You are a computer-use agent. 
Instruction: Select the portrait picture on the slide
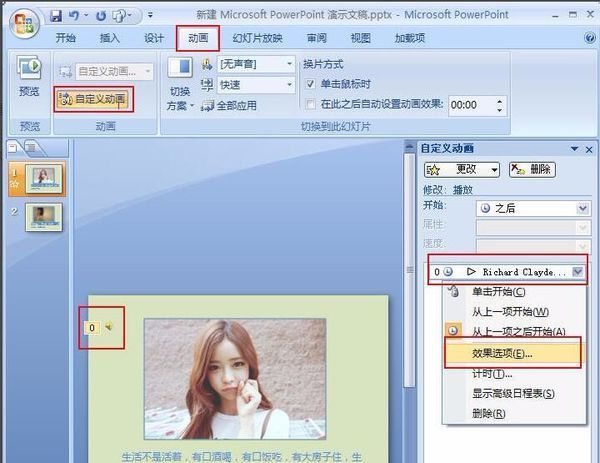tap(235, 379)
